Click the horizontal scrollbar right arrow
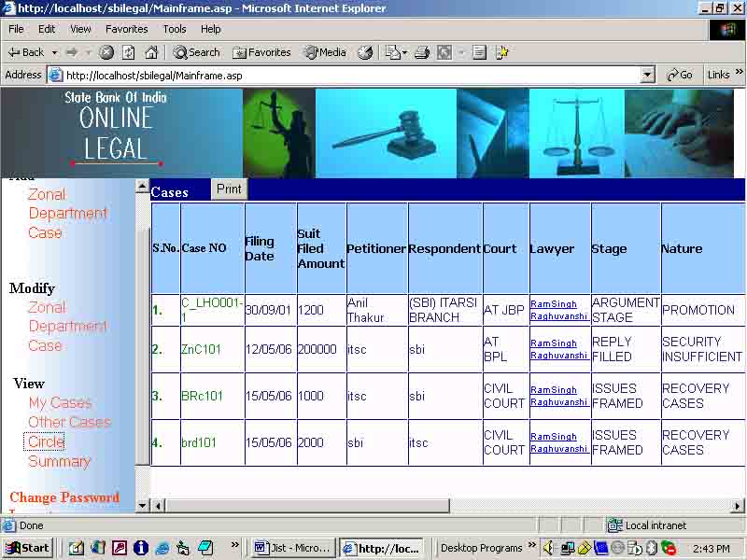Screen dimensions: 747x560 [x=738, y=506]
